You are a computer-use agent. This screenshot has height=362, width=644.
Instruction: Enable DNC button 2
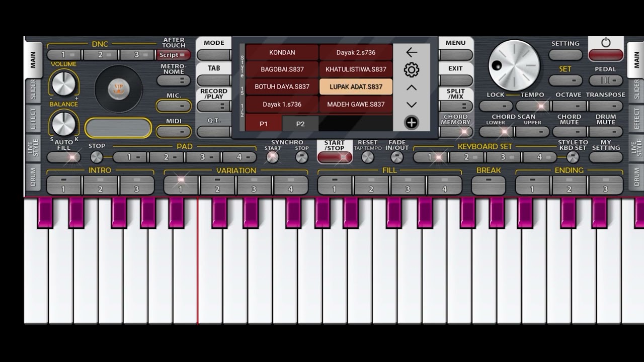tap(101, 55)
